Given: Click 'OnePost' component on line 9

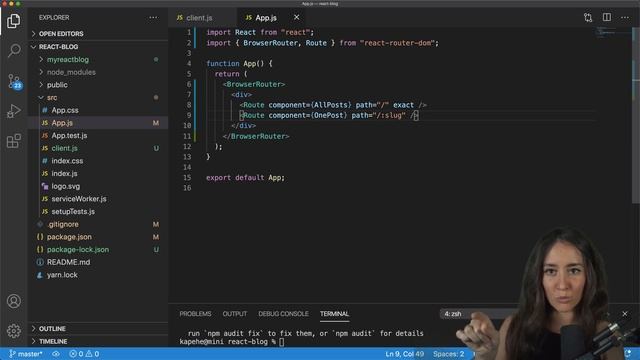Looking at the screenshot, I should (329, 115).
